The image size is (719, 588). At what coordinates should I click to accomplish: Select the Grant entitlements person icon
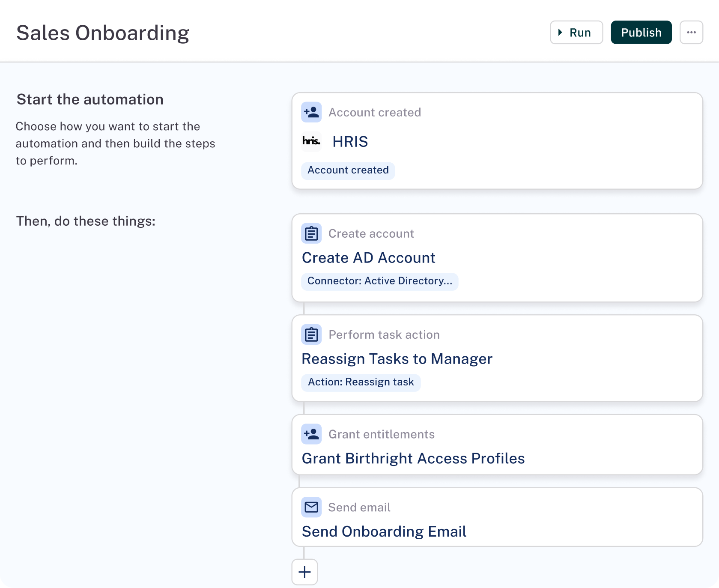coord(311,434)
